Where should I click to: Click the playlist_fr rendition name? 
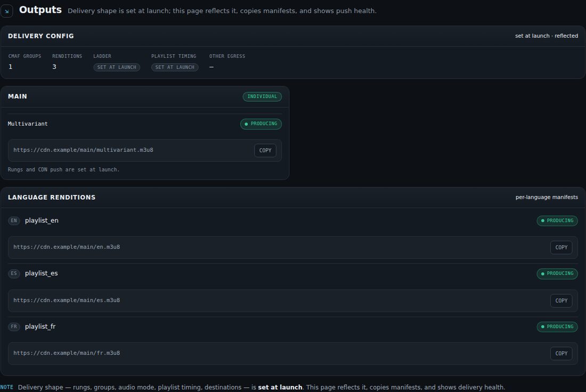(40, 326)
